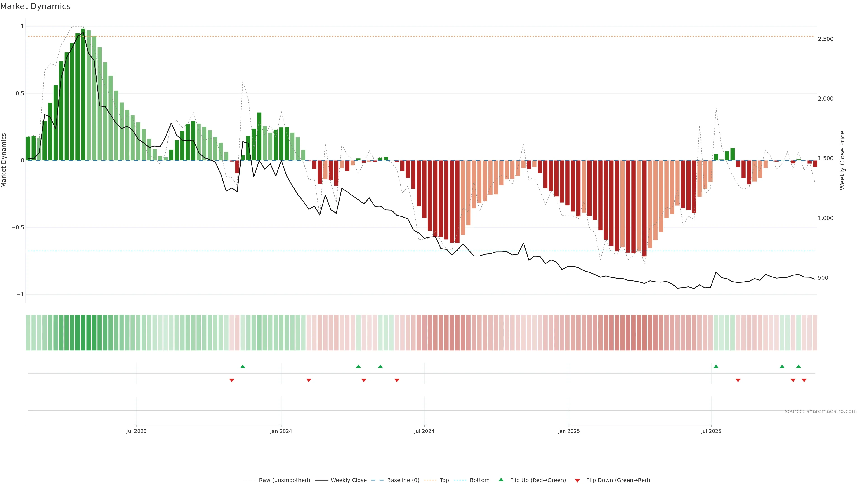Click the last green flip-up triangle marker
Viewport: 868px width, 488px height.
(x=798, y=366)
